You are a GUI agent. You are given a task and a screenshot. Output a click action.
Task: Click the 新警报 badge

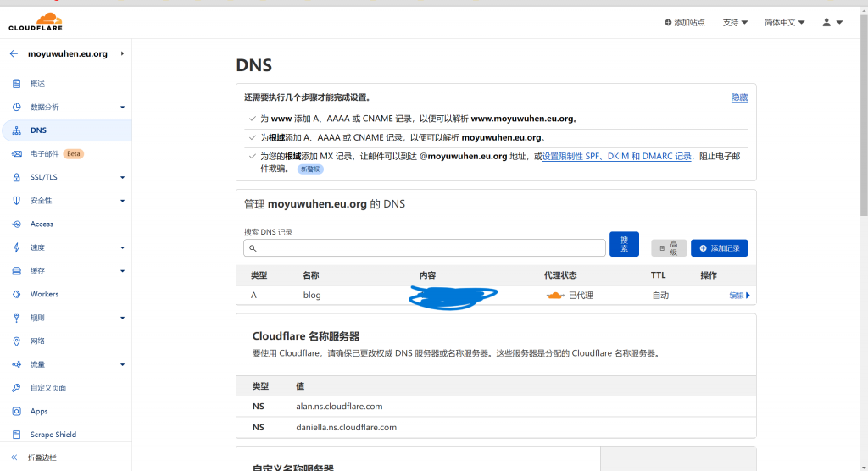310,169
